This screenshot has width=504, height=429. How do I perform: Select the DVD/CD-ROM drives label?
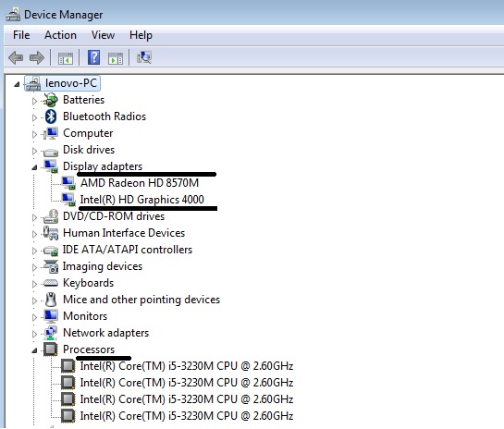(x=114, y=216)
